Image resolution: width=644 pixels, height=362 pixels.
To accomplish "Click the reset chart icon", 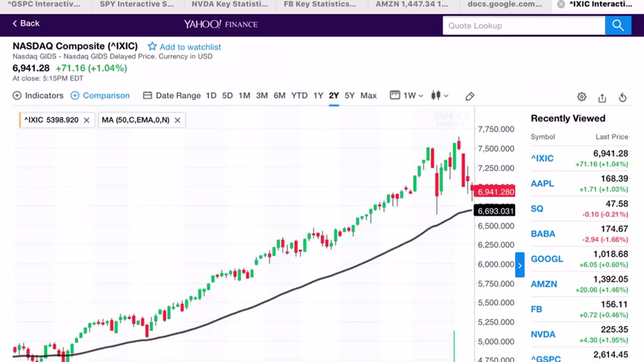I will pos(623,97).
